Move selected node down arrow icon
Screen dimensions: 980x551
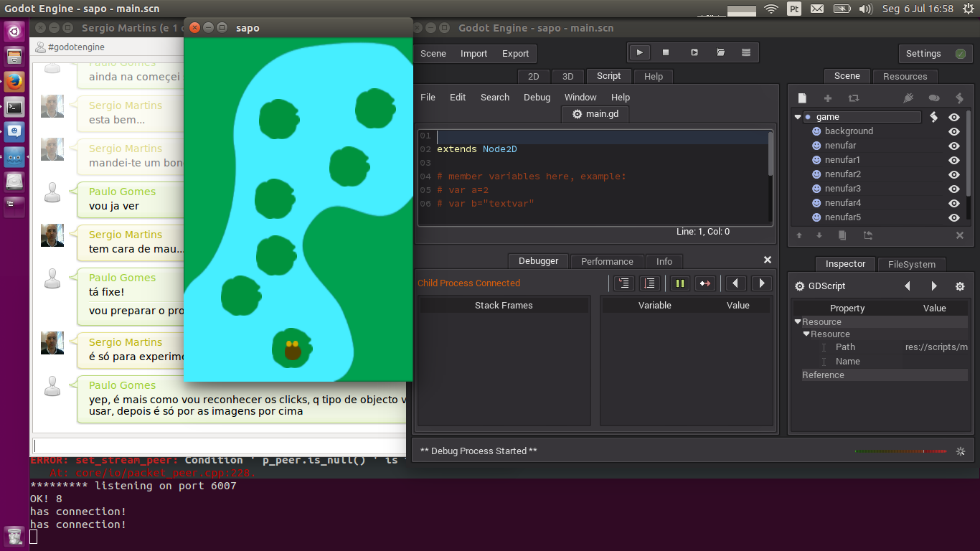pyautogui.click(x=819, y=235)
